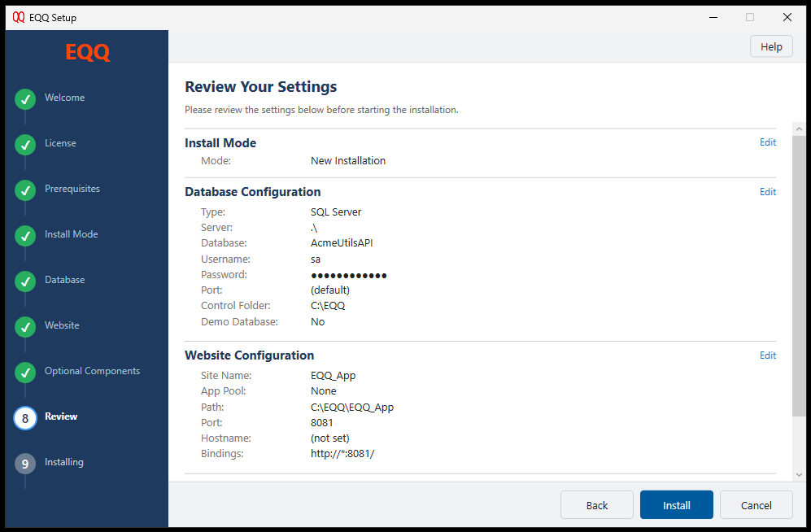
Task: Go to the Optional Components step label
Action: pyautogui.click(x=92, y=371)
